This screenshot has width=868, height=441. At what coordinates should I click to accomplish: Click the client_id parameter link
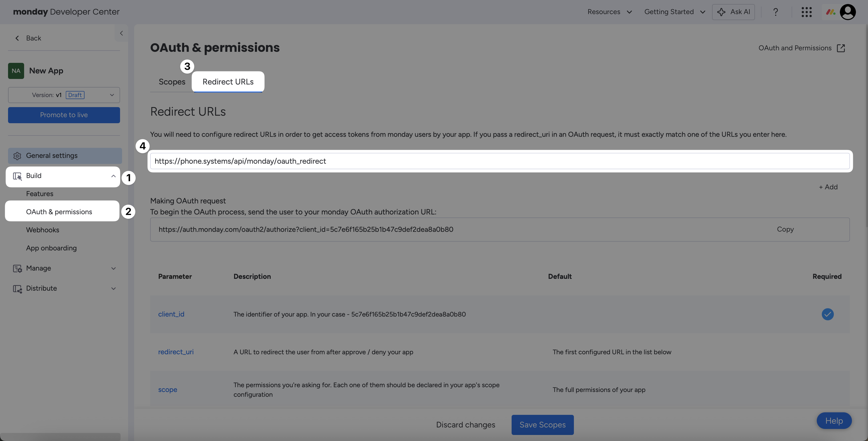click(171, 315)
